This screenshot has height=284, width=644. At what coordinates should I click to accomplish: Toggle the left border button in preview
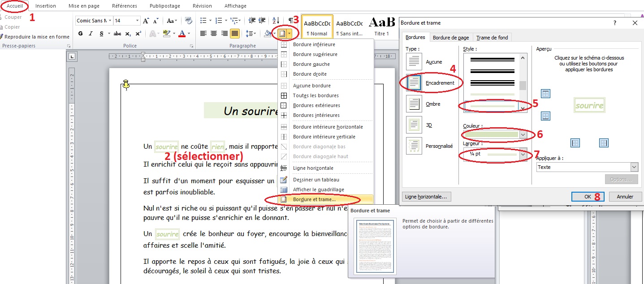coord(575,143)
